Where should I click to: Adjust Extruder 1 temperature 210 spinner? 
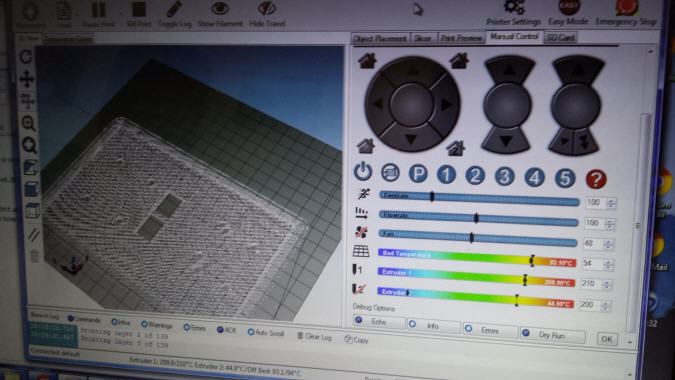[607, 284]
